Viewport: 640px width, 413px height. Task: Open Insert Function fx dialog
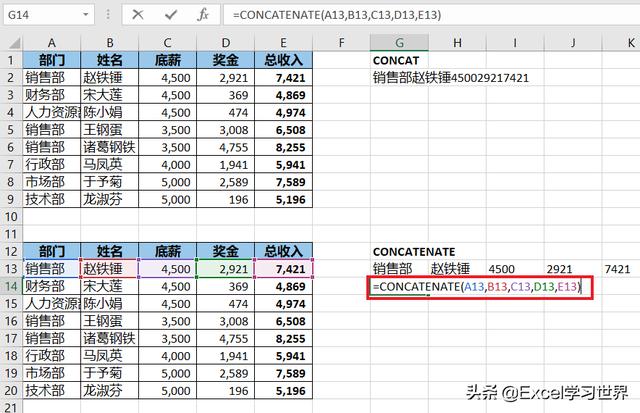(203, 15)
